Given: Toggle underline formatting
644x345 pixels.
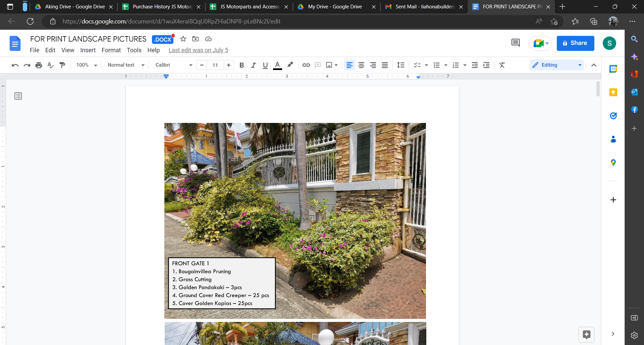Looking at the screenshot, I should pos(265,65).
